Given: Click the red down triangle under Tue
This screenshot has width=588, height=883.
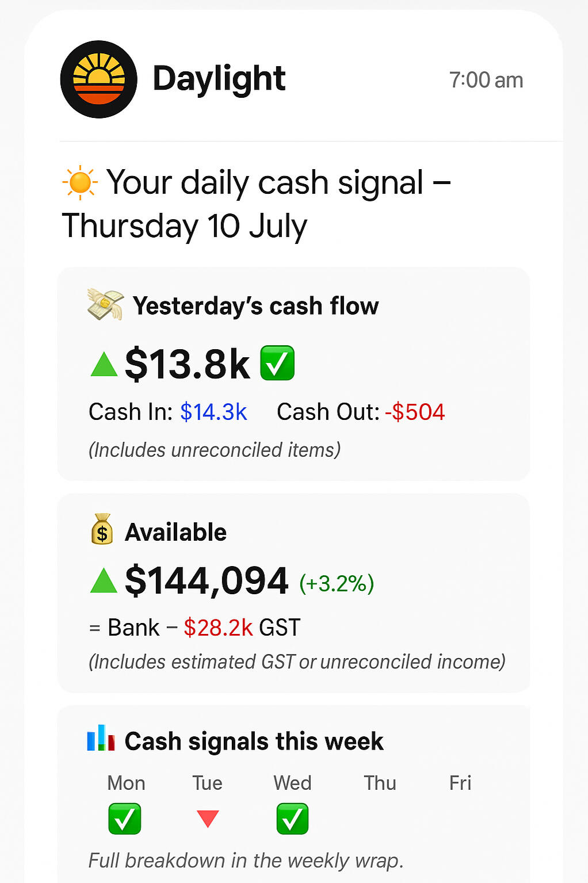Looking at the screenshot, I should pos(208,818).
